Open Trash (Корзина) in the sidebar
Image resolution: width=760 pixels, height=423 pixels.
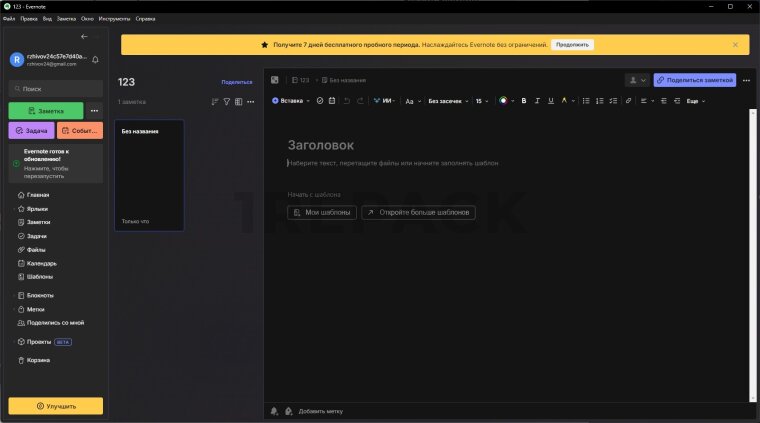coord(38,360)
